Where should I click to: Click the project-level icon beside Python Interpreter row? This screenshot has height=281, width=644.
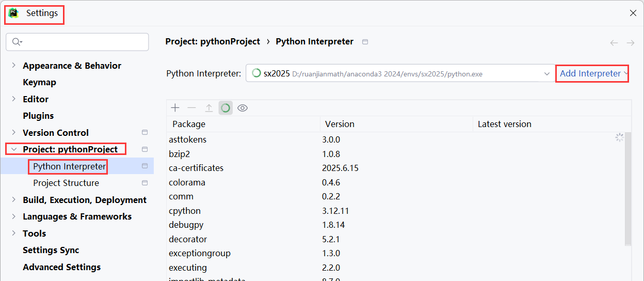tap(145, 166)
